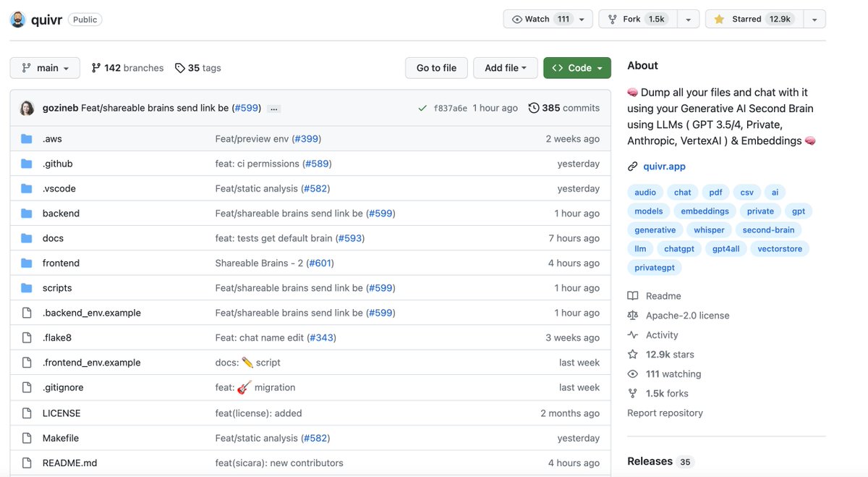Open pull request #601 link
868x477 pixels.
click(x=320, y=263)
